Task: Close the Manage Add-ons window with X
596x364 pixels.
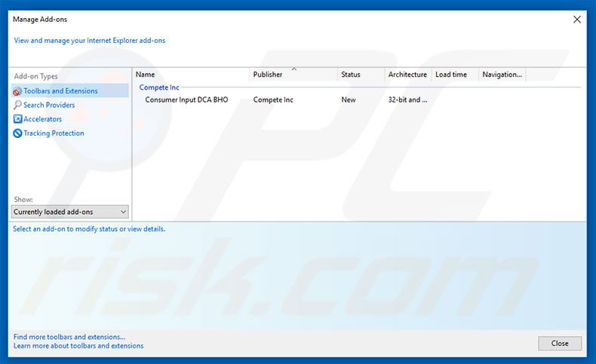Action: (x=576, y=20)
